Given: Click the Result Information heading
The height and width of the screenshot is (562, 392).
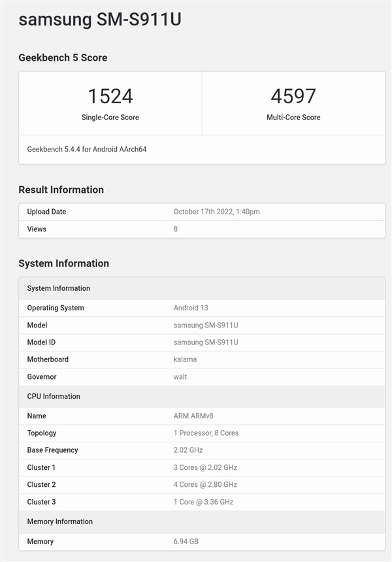Looking at the screenshot, I should click(61, 190).
